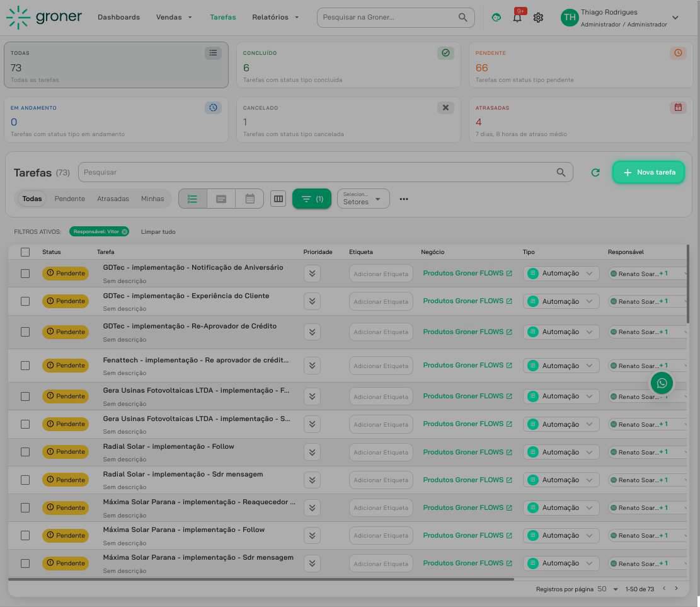This screenshot has width=700, height=607.
Task: Click the vertical scrollbar of the task table
Action: [x=688, y=284]
